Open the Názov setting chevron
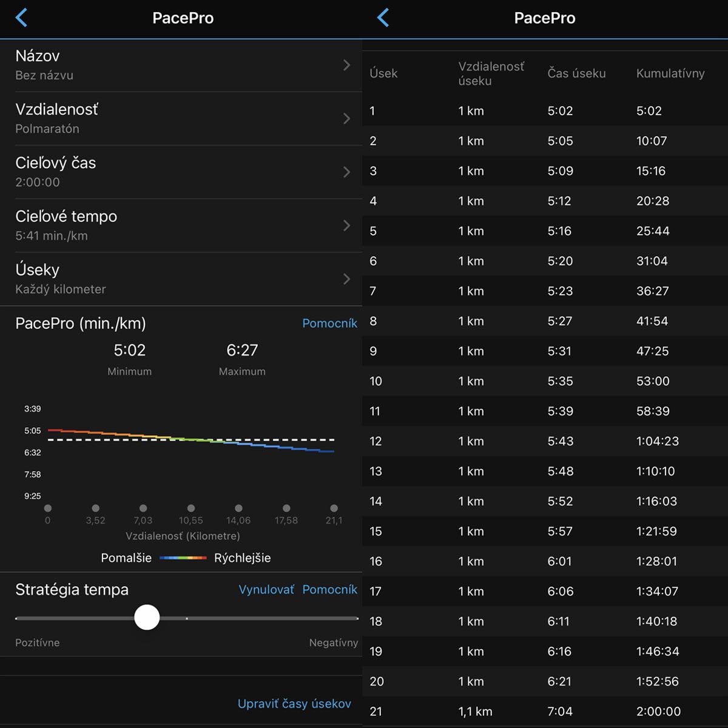728x728 pixels. 346,65
